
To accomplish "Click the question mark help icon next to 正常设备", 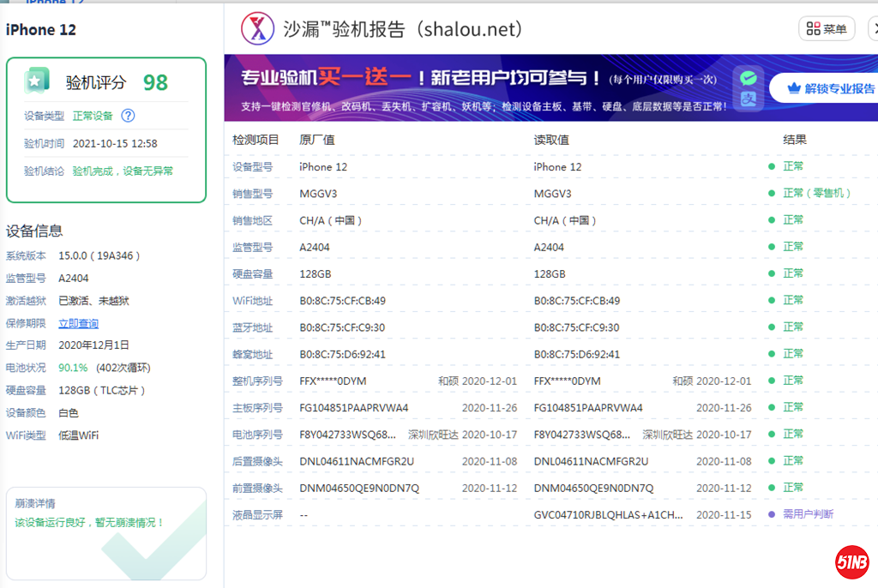I will pyautogui.click(x=129, y=116).
